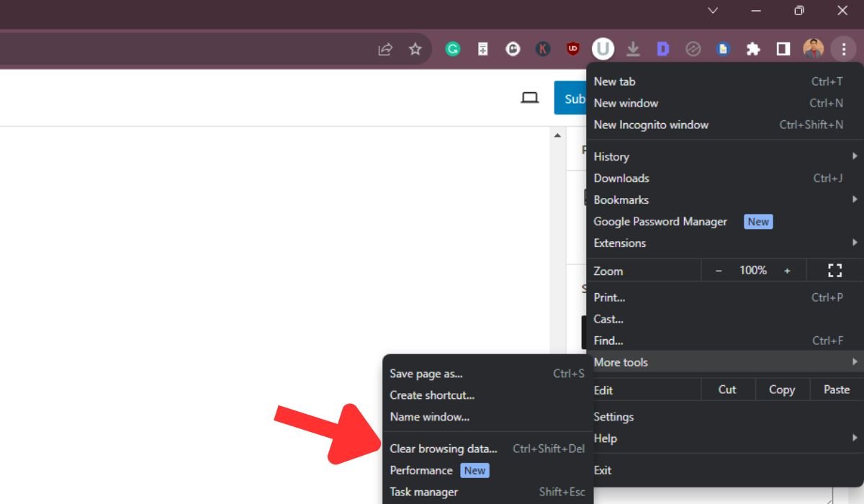Open the Extensions puzzle piece menu
The height and width of the screenshot is (504, 864).
click(x=753, y=49)
